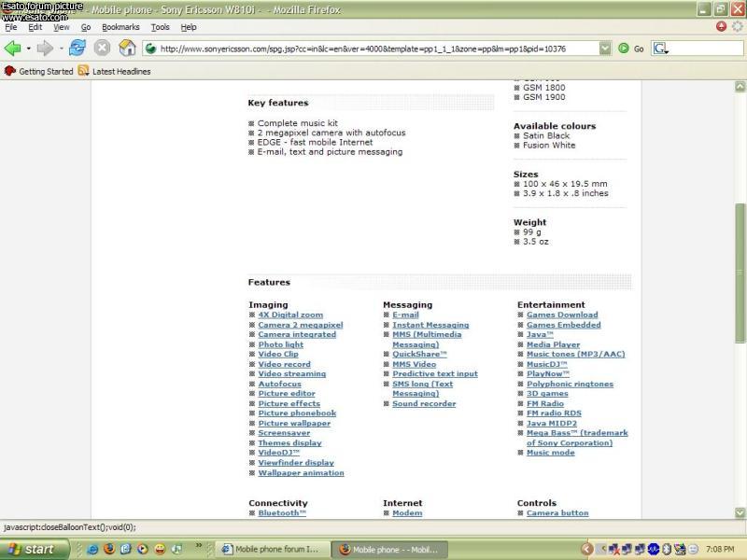Viewport: 747px width, 560px height.
Task: Click the scrollbar down arrow
Action: point(740,512)
